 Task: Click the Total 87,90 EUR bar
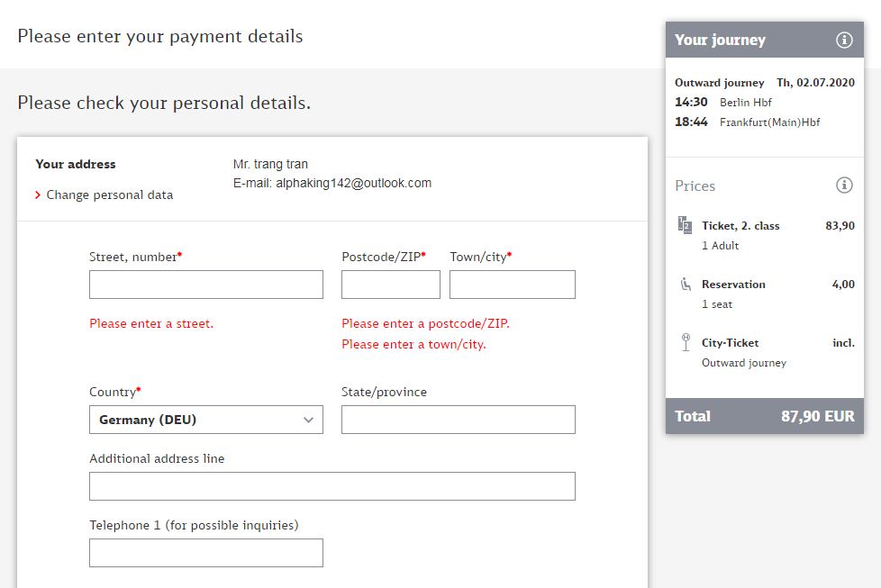point(765,416)
